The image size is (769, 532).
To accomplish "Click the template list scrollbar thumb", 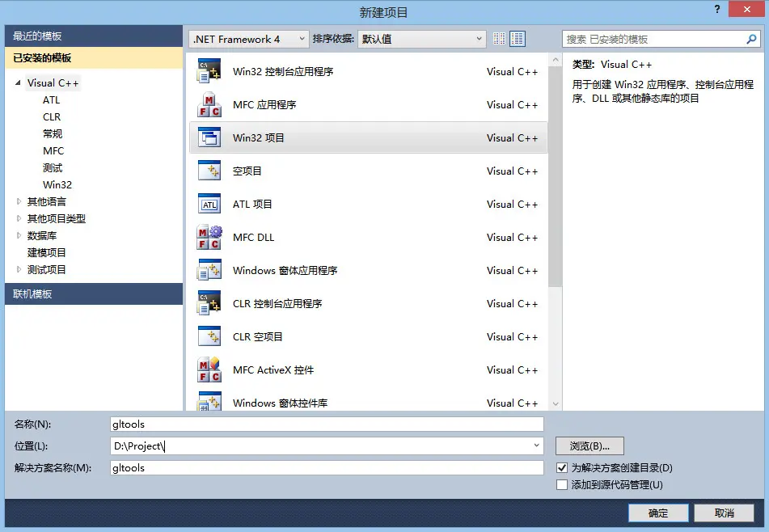I will pos(556,176).
